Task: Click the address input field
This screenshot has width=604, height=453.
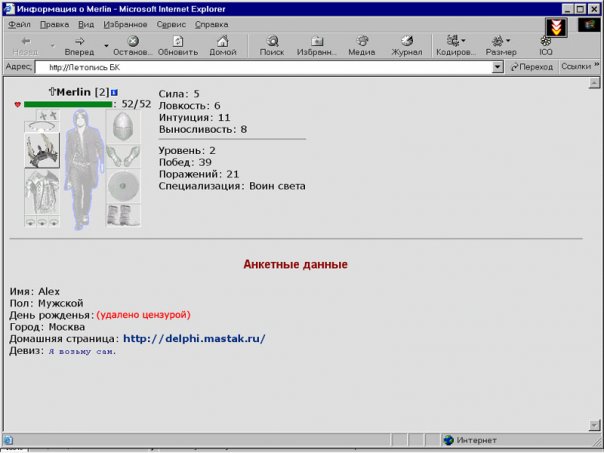Action: pos(264,67)
